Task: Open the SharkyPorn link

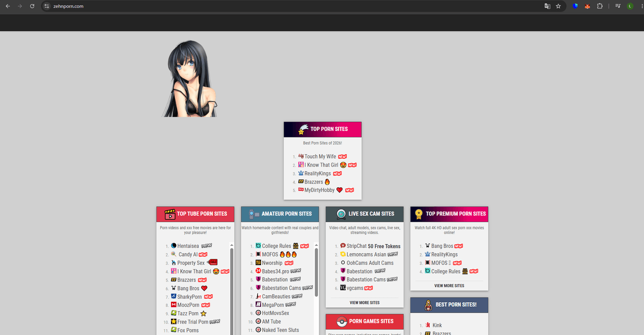Action: [x=189, y=297]
